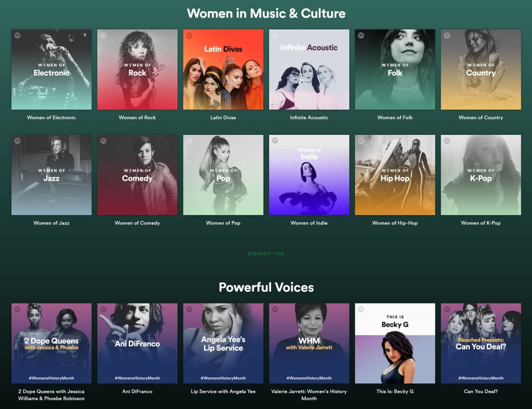Open the This Is Becky G cover
The image size is (532, 409).
395,343
